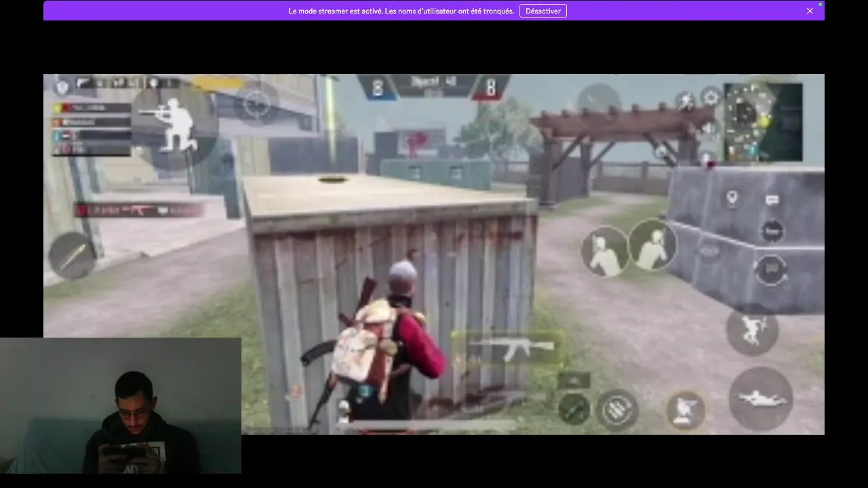Dismiss the streamer mode banner
The image size is (868, 488).
(x=810, y=11)
